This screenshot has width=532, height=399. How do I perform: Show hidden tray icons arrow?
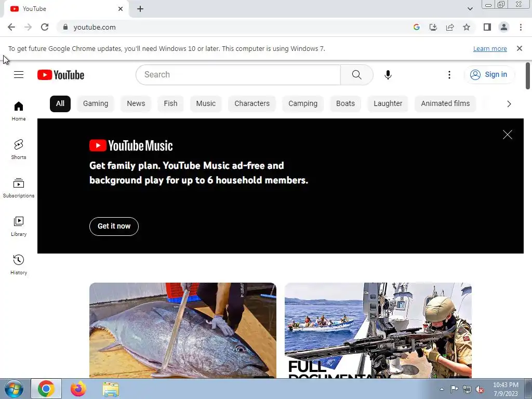tap(442, 389)
